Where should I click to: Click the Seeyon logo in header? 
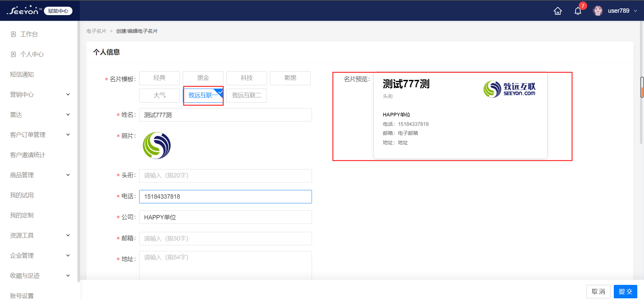point(24,11)
